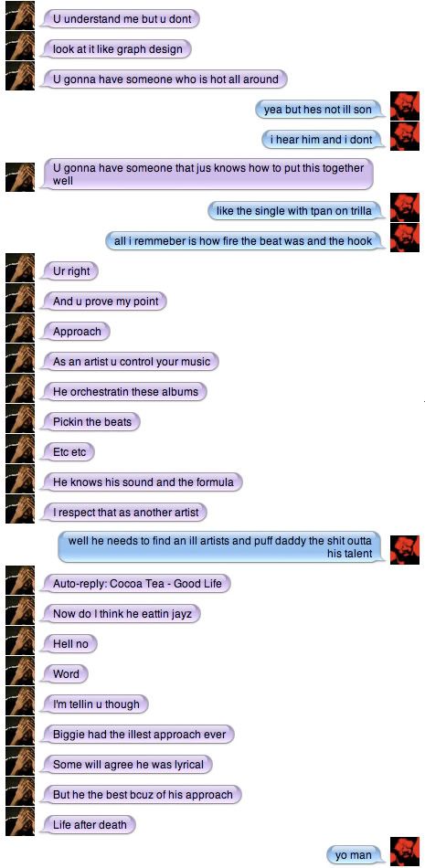Click red avatar next to 'yo man'

(x=405, y=852)
